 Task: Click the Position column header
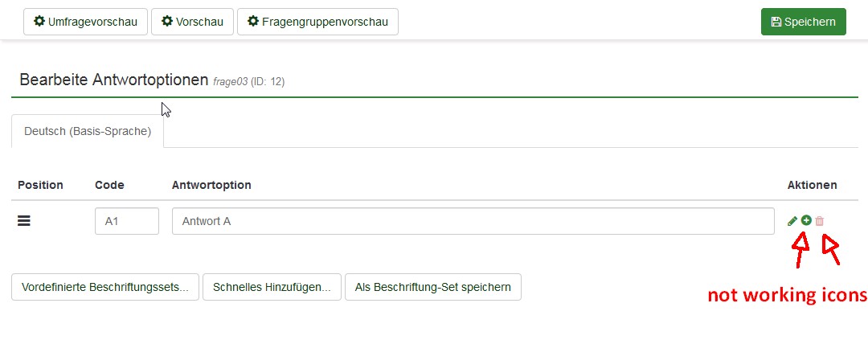coord(40,185)
